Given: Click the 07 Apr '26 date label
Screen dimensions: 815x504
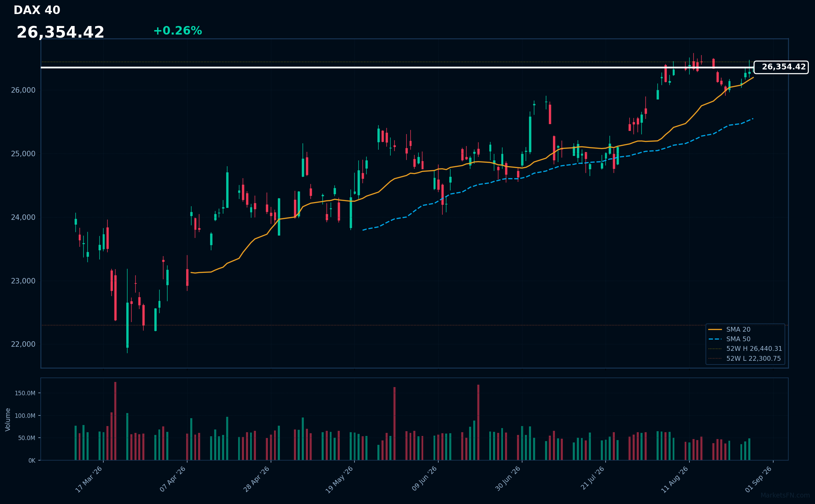Looking at the screenshot, I should click(173, 479).
